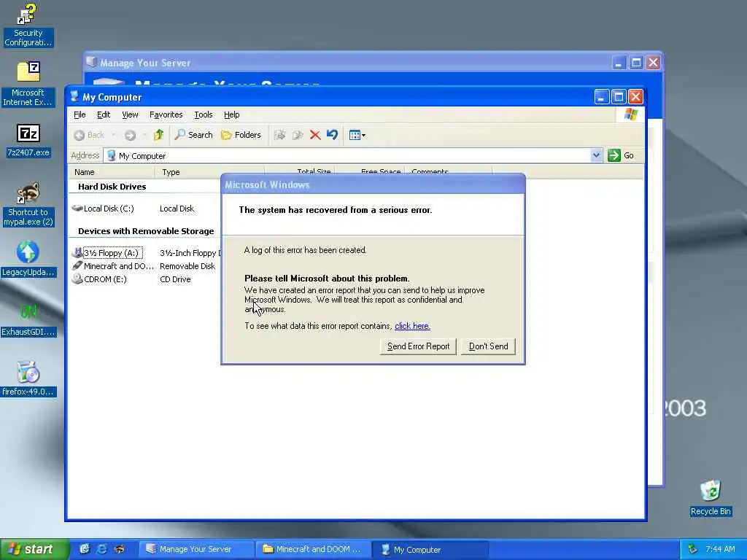Click the Don't Send button

tap(488, 346)
